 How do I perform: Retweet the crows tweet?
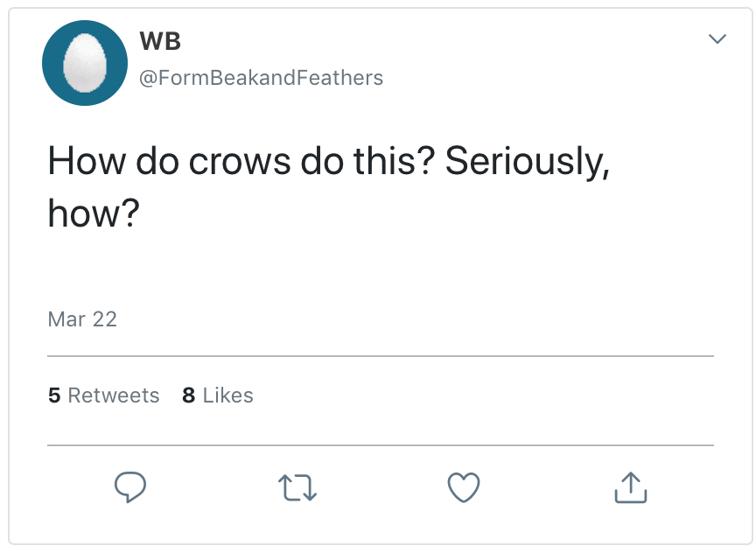297,487
